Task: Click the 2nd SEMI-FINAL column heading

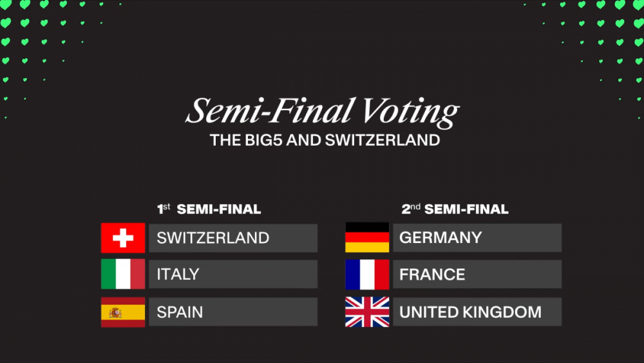Action: [x=455, y=209]
